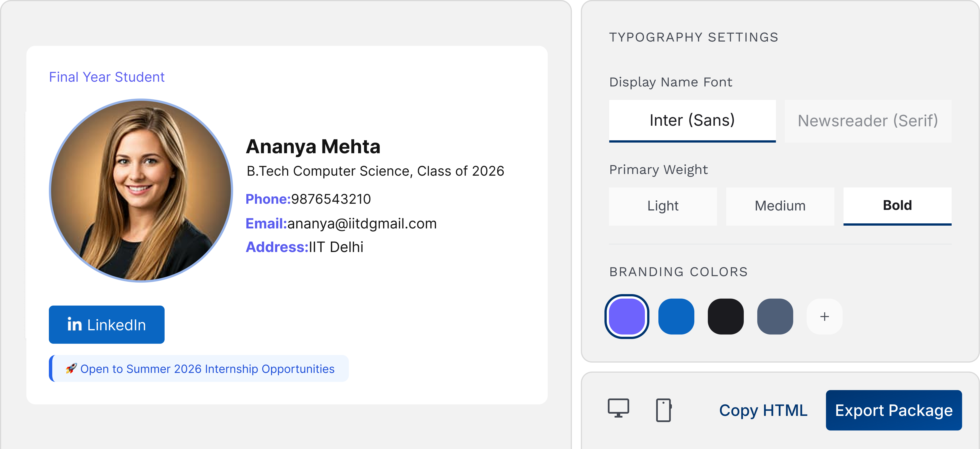Select Inter (Sans) display font
The width and height of the screenshot is (980, 449).
tap(692, 120)
